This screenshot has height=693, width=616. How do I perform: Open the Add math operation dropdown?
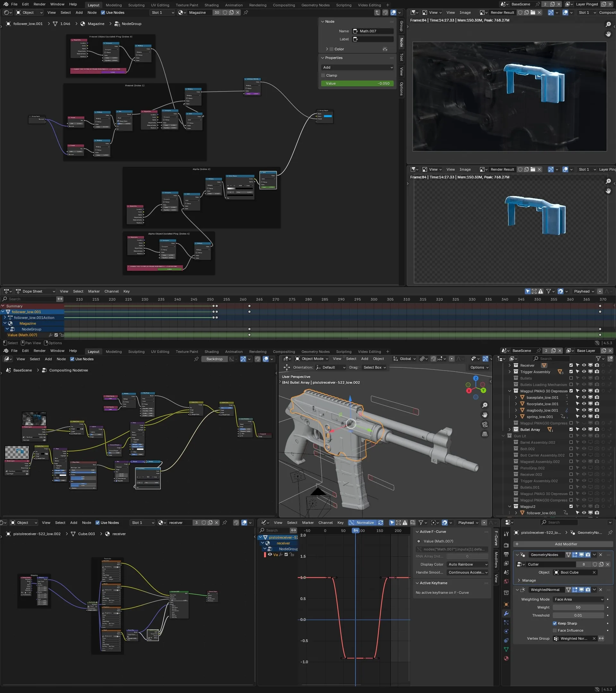click(x=357, y=67)
